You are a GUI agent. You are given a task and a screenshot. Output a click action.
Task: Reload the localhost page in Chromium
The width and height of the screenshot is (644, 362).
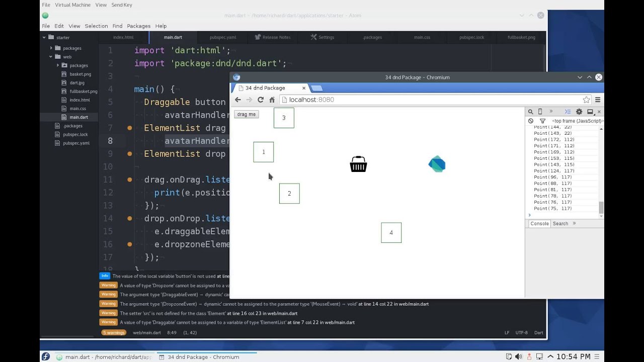pyautogui.click(x=261, y=100)
